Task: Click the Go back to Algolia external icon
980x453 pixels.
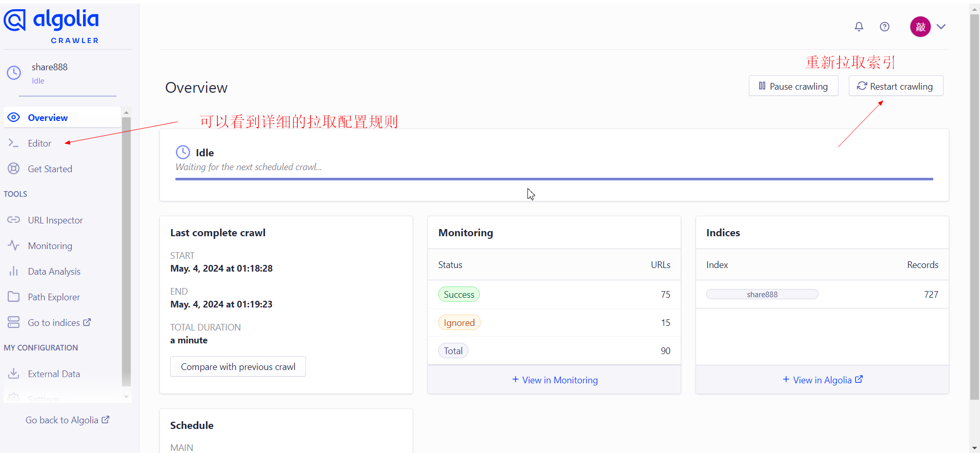Action: click(106, 419)
